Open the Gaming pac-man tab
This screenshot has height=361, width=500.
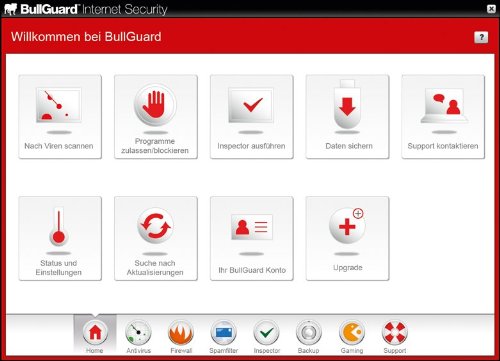pos(352,337)
